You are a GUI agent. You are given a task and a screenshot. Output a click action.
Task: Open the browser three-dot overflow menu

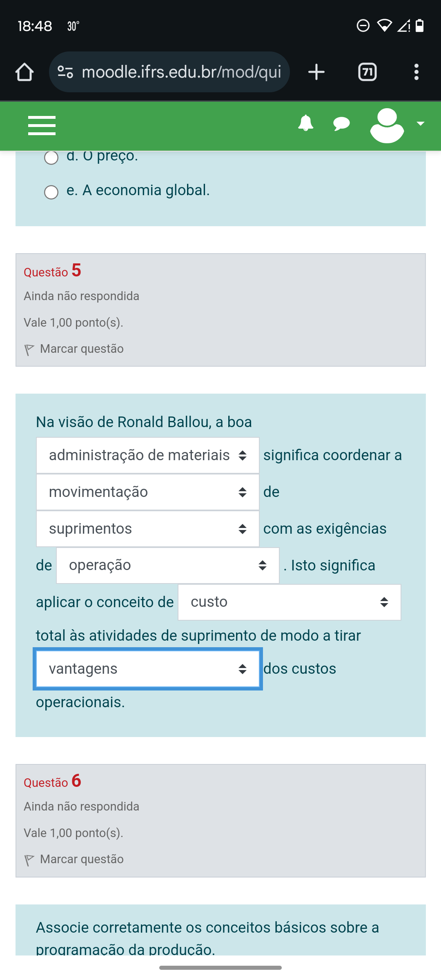[416, 72]
